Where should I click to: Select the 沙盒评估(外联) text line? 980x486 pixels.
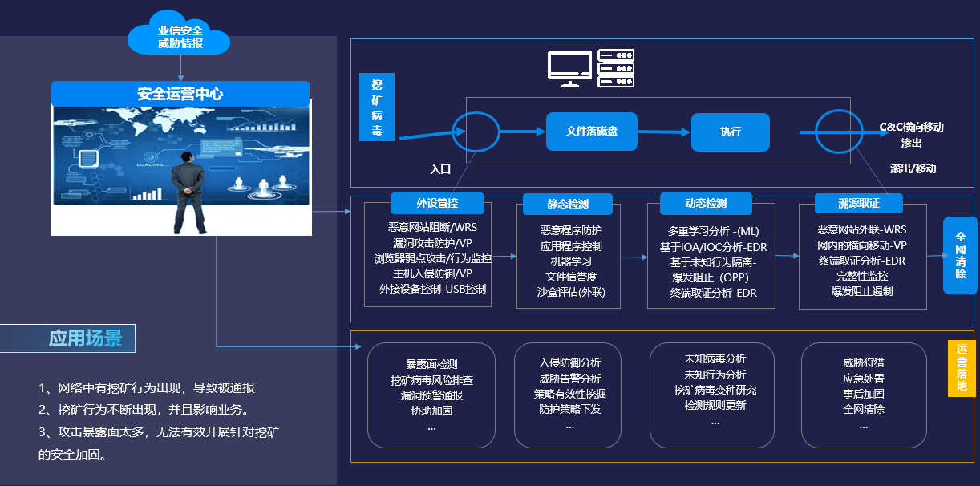coord(571,292)
